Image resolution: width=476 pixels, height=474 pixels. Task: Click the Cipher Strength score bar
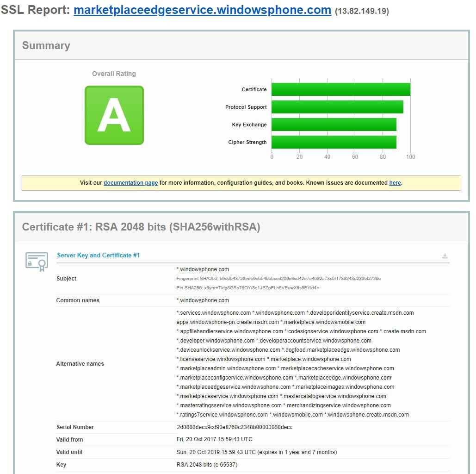coord(334,142)
